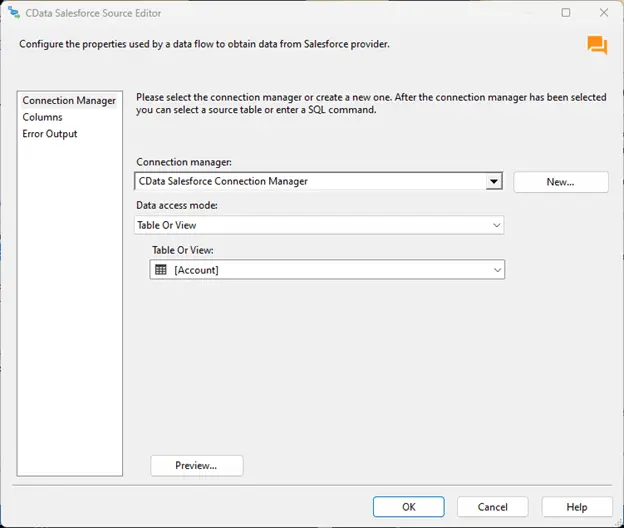Select the CData Salesforce Connection Manager text
Screen dimensions: 624x528
click(223, 182)
